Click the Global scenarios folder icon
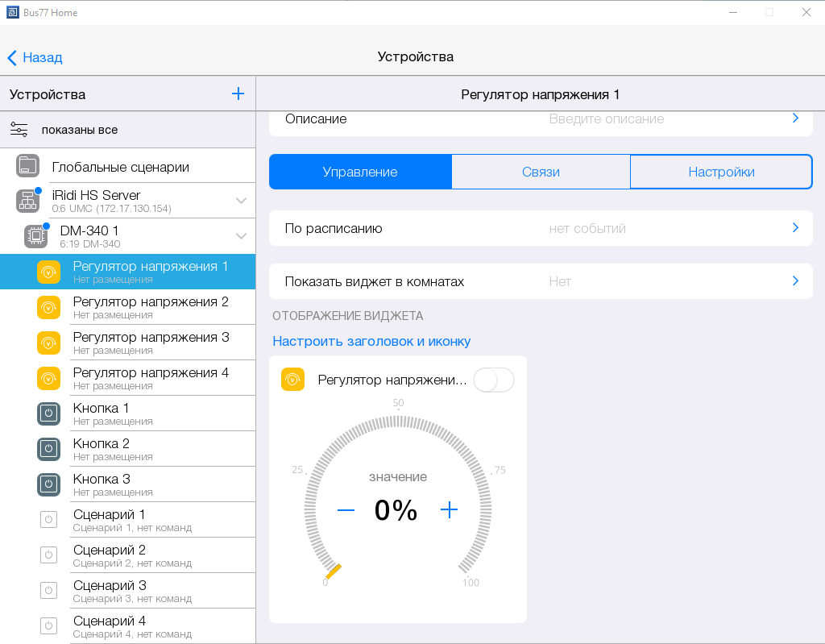Viewport: 825px width, 644px height. coord(27,166)
